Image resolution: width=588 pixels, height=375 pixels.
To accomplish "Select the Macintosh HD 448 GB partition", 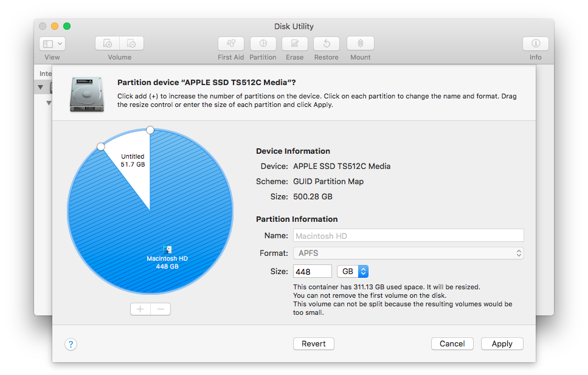I will (x=167, y=263).
